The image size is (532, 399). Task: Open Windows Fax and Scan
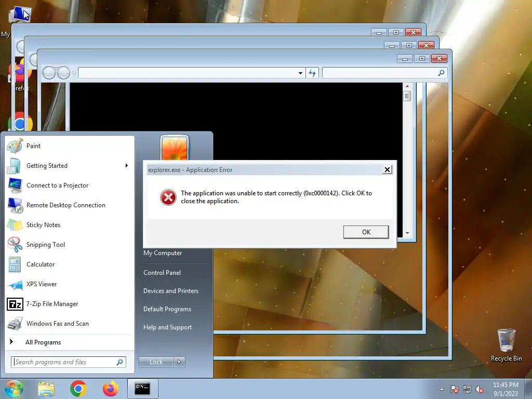click(x=70, y=323)
